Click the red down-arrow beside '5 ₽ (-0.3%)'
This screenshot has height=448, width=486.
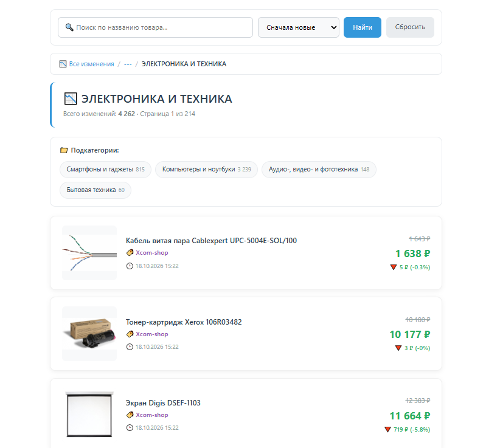394,267
